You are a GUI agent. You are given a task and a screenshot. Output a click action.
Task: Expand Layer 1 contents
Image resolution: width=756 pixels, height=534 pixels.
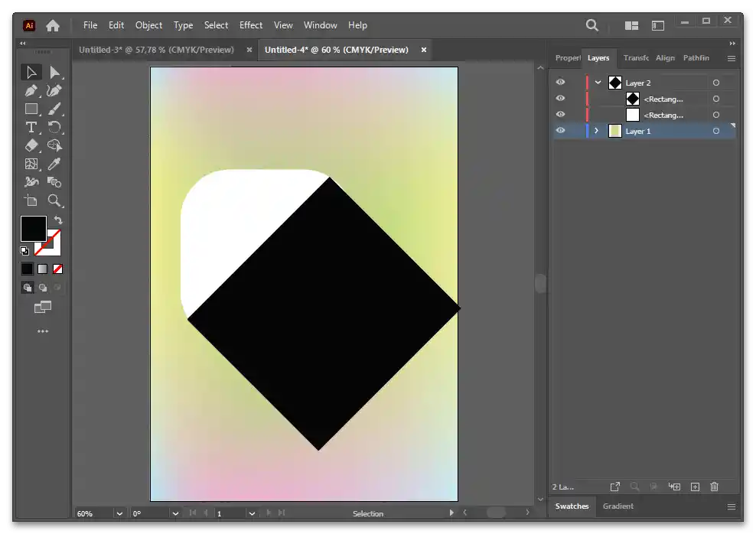pyautogui.click(x=597, y=131)
